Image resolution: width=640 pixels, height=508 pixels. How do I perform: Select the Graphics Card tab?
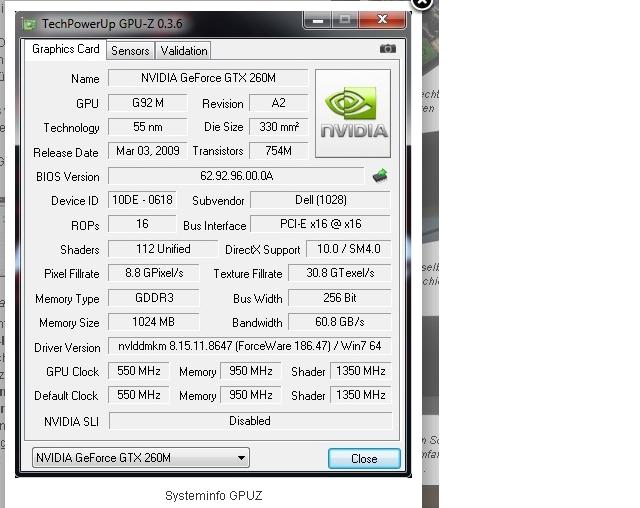point(65,49)
